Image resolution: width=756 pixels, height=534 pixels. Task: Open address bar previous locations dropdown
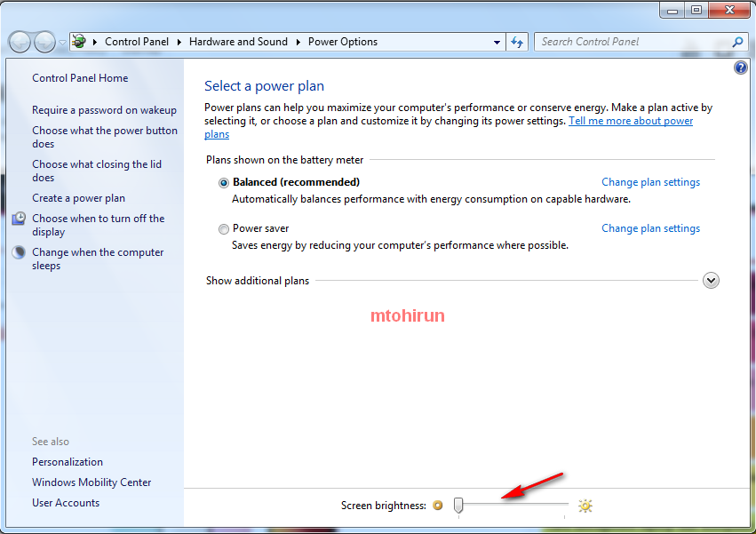[x=497, y=43]
